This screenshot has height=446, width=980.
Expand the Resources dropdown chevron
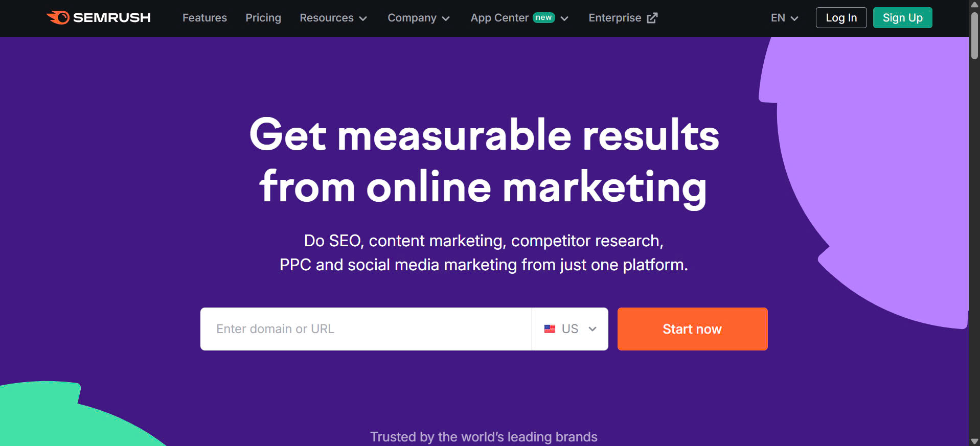363,18
